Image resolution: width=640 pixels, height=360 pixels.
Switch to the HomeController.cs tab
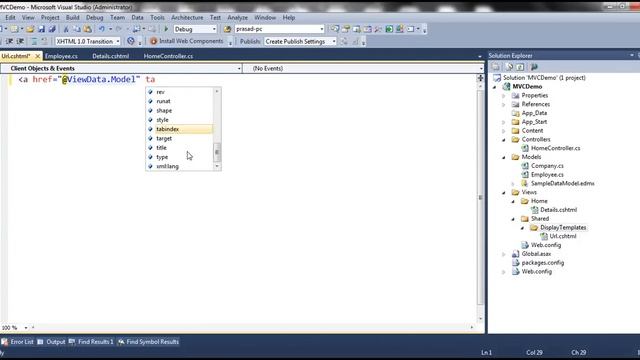(x=168, y=56)
